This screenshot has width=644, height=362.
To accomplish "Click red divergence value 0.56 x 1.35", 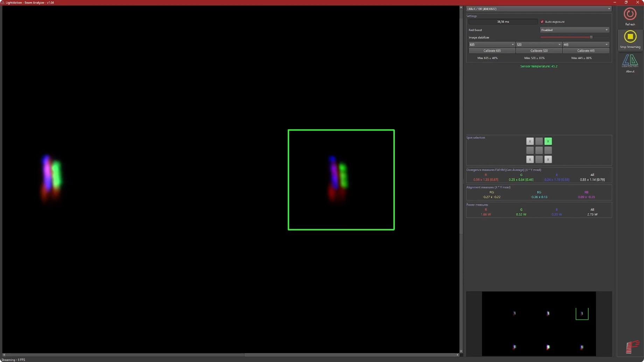I will pyautogui.click(x=485, y=180).
